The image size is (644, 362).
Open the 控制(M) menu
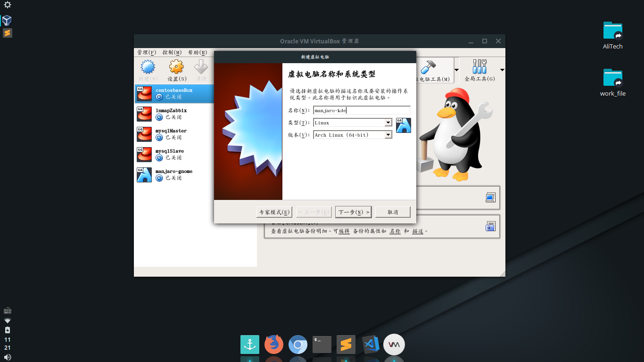click(172, 52)
